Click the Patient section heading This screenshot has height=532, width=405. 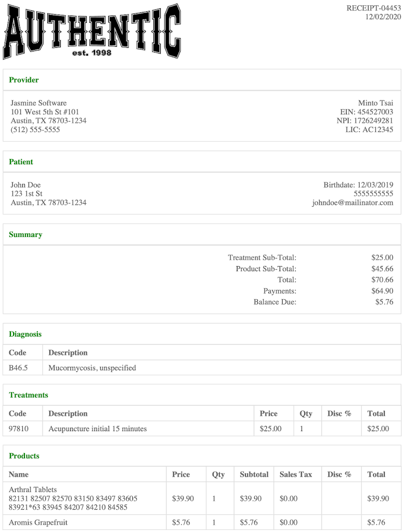point(21,162)
